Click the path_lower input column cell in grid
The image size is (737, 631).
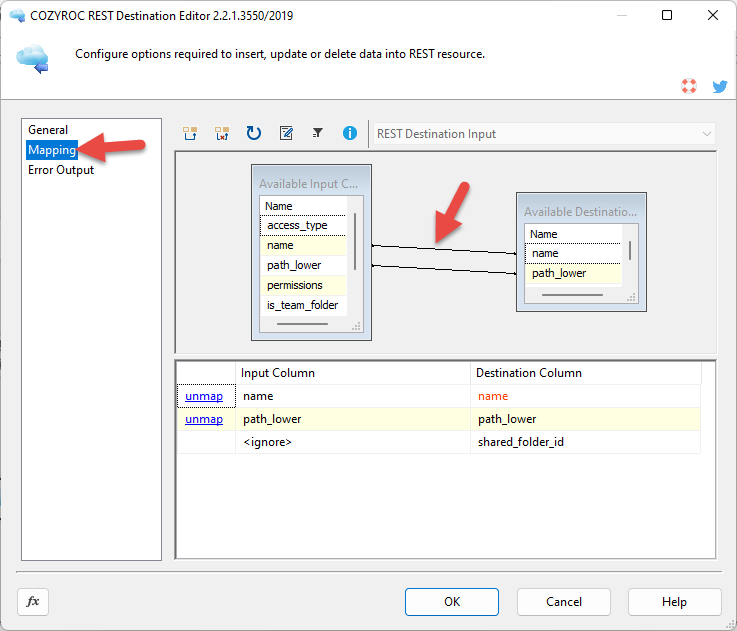(353, 419)
